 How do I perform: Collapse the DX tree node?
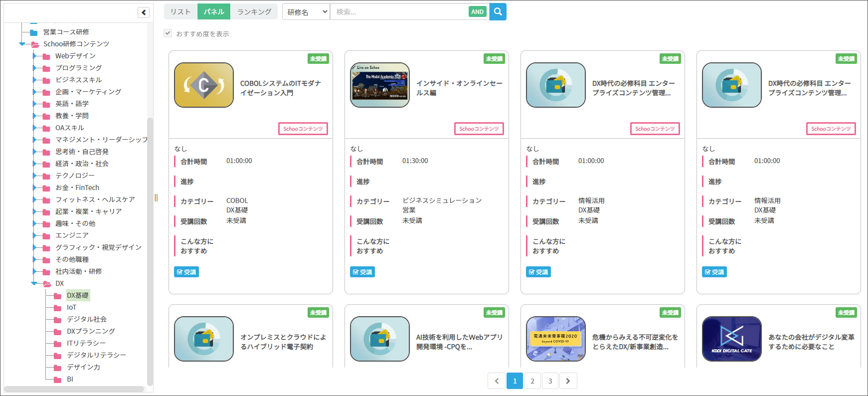point(34,283)
